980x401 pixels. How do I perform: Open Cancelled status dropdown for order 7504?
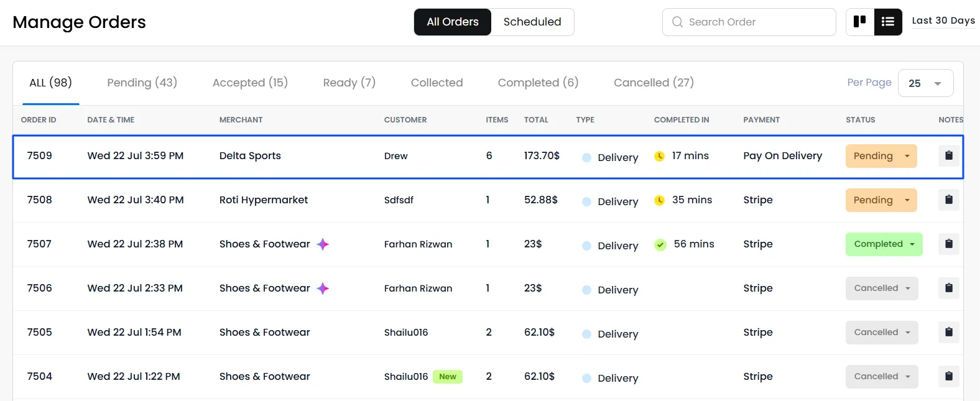(x=882, y=377)
